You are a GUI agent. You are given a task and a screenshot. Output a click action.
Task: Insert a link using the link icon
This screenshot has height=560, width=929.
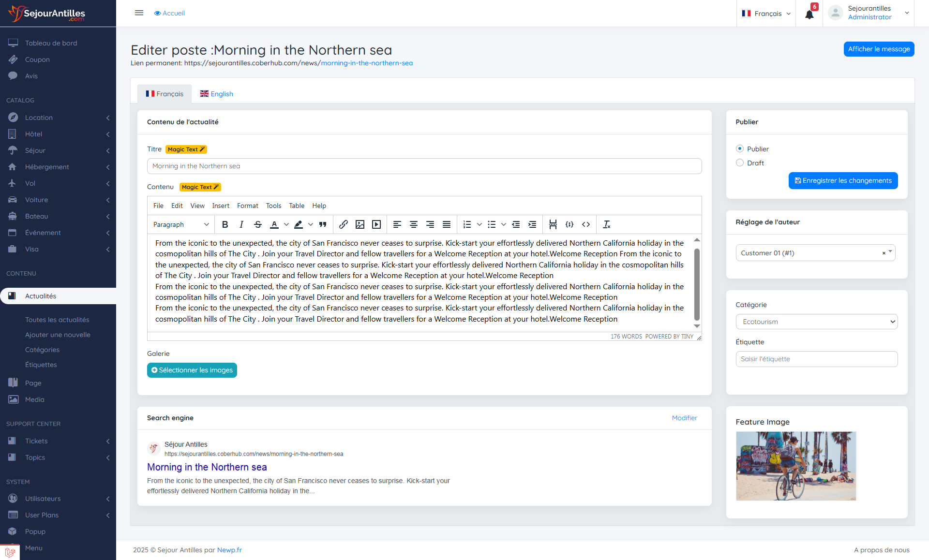coord(344,224)
